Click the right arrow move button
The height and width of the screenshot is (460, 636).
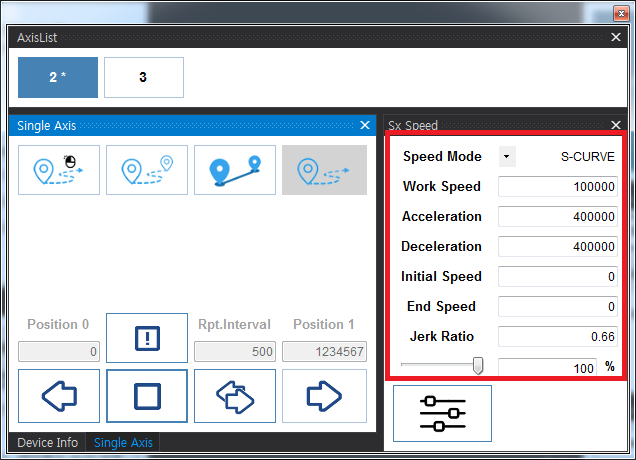323,396
